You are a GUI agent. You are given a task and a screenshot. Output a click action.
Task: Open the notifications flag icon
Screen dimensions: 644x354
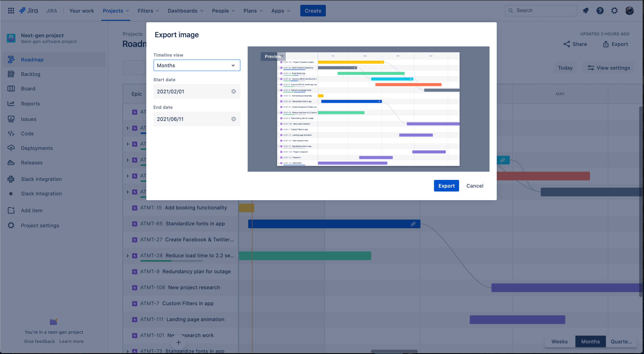tap(586, 10)
